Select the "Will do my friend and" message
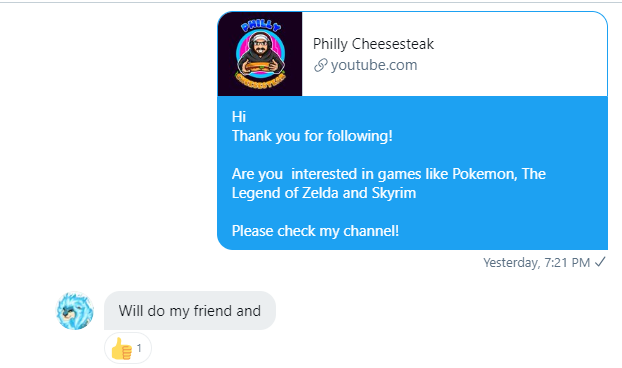The image size is (622, 368). pyautogui.click(x=190, y=310)
